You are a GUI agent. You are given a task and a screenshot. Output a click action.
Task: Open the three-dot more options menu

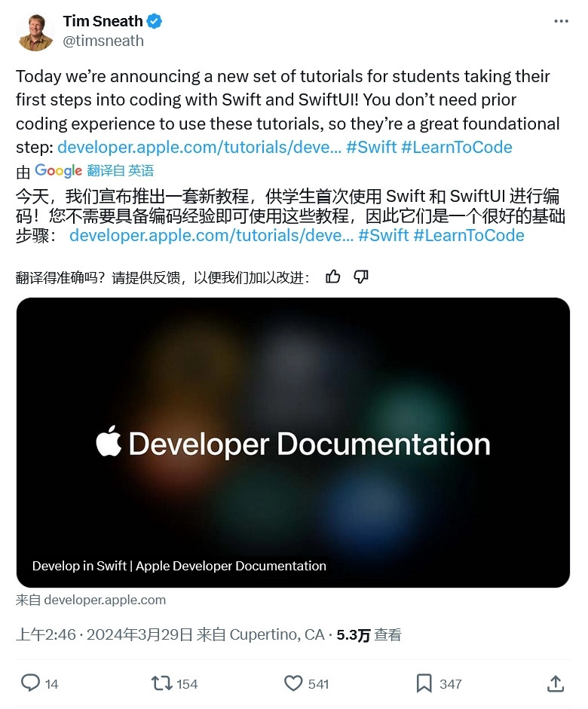click(561, 21)
